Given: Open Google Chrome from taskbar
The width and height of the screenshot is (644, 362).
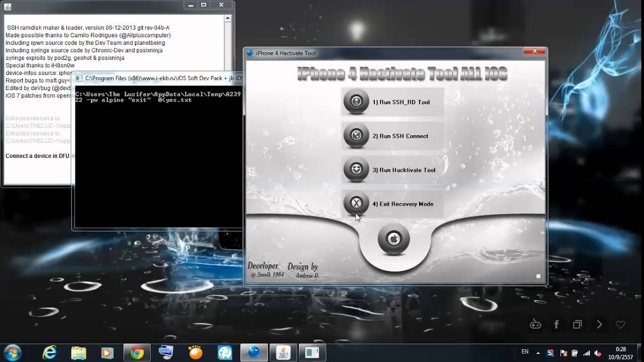Looking at the screenshot, I should (x=137, y=352).
